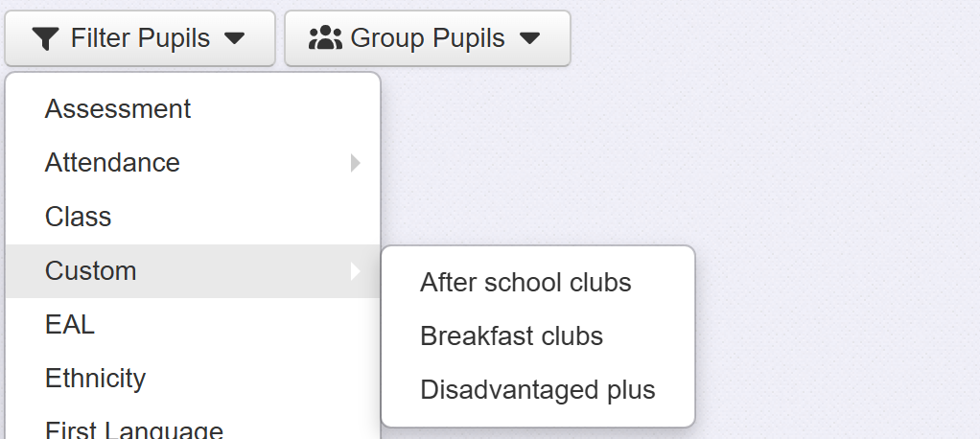Select the highlighted Custom menu entry

coord(91,271)
